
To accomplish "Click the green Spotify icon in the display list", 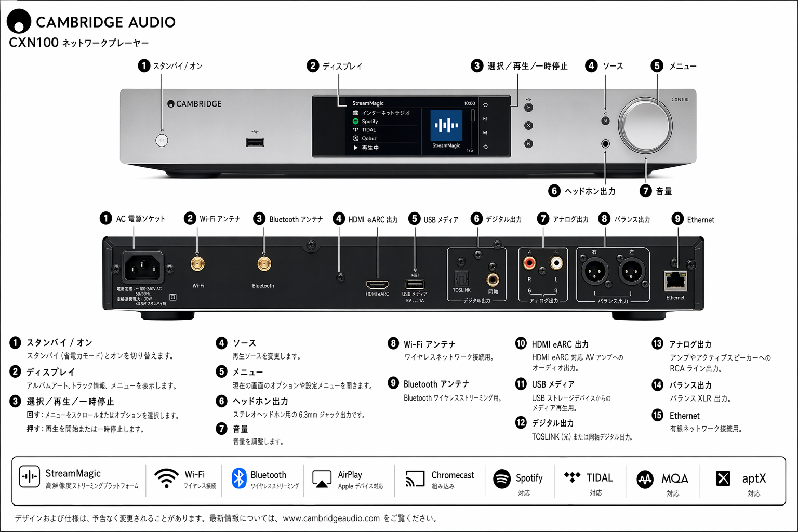I will 356,122.
